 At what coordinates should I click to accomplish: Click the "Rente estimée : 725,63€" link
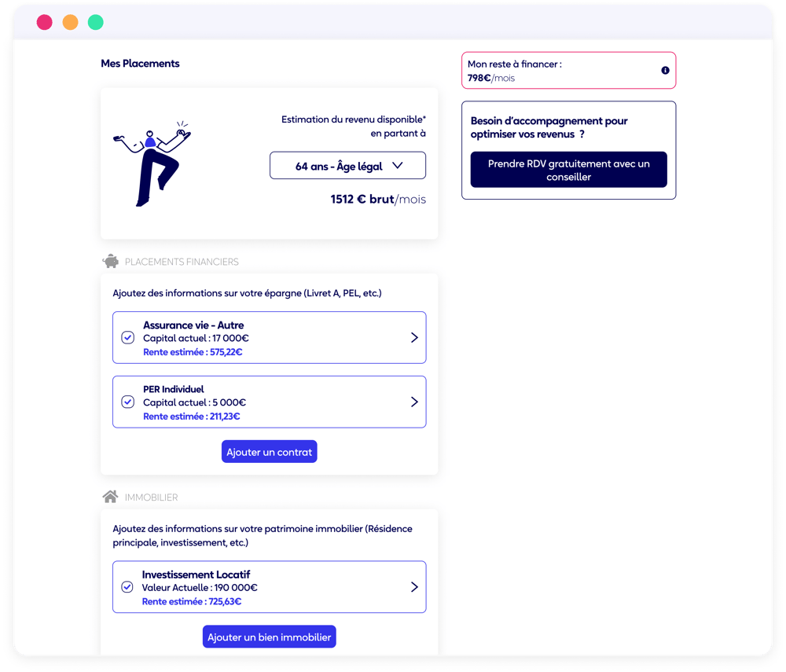click(x=191, y=600)
